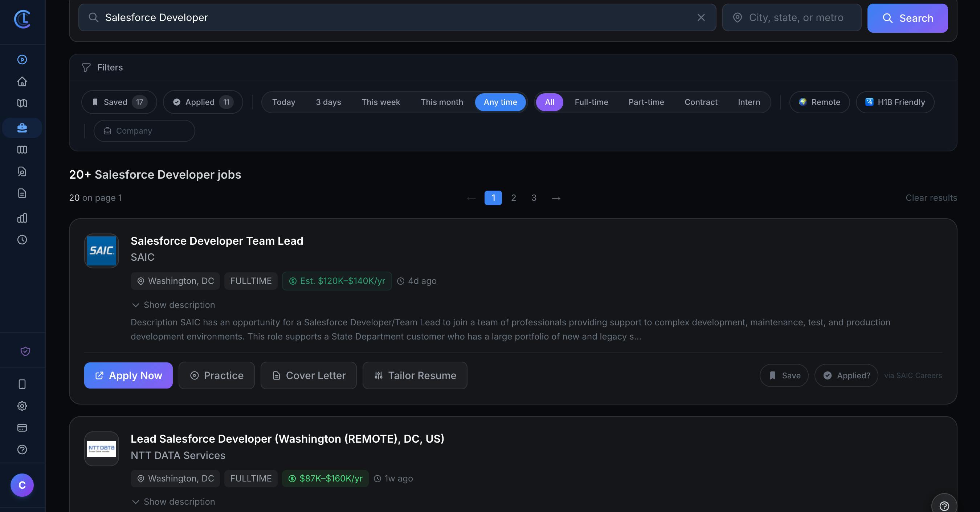Focus the Company filter field
Image resolution: width=980 pixels, height=512 pixels.
(x=144, y=131)
